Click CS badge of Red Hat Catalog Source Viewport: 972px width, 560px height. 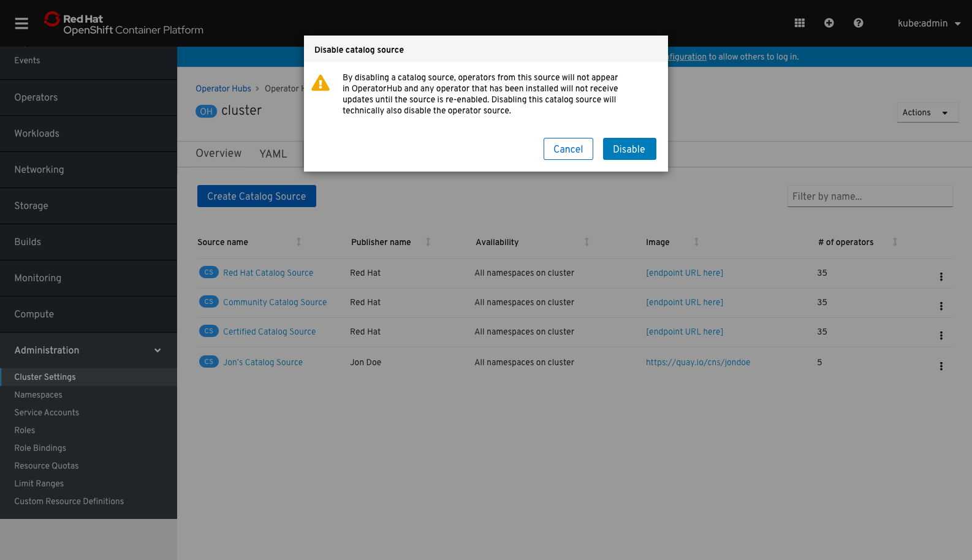[209, 272]
